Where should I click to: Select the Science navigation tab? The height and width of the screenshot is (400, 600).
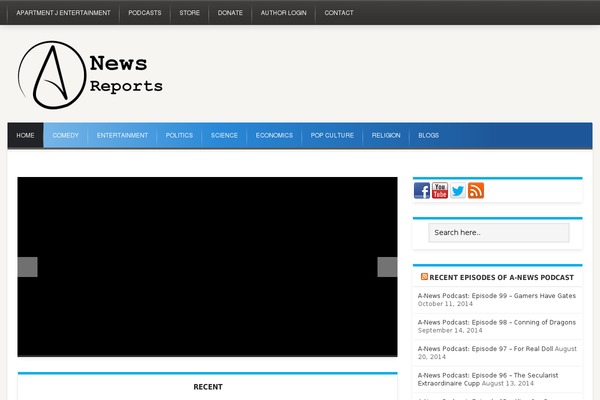tap(224, 136)
